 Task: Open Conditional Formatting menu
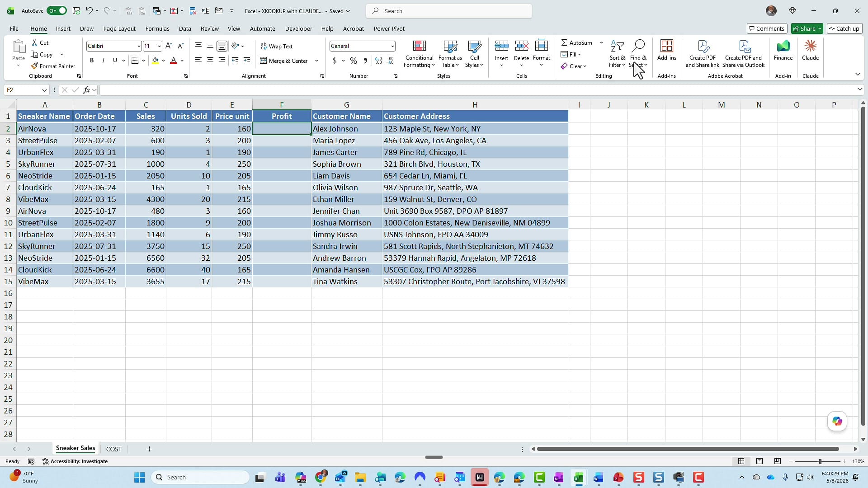(x=419, y=54)
